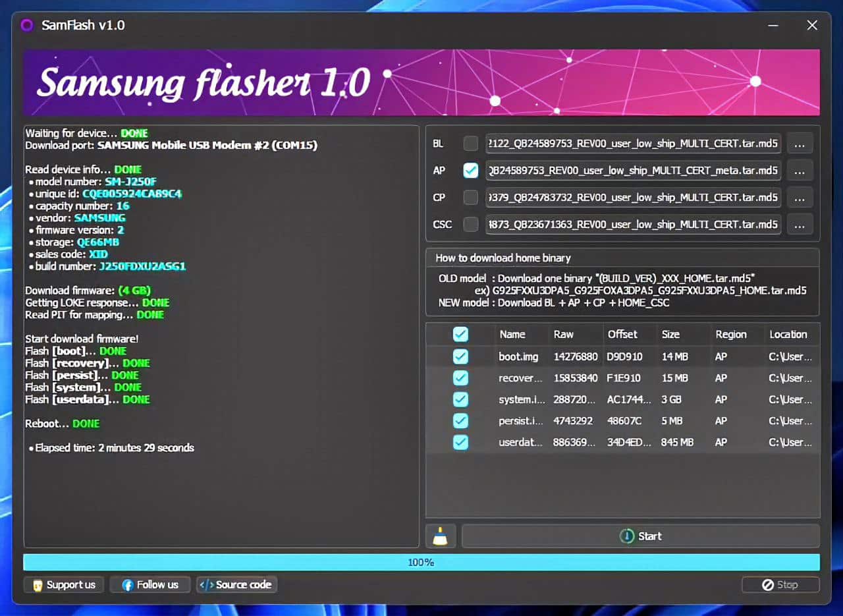Click the sales code XID

pyautogui.click(x=97, y=254)
